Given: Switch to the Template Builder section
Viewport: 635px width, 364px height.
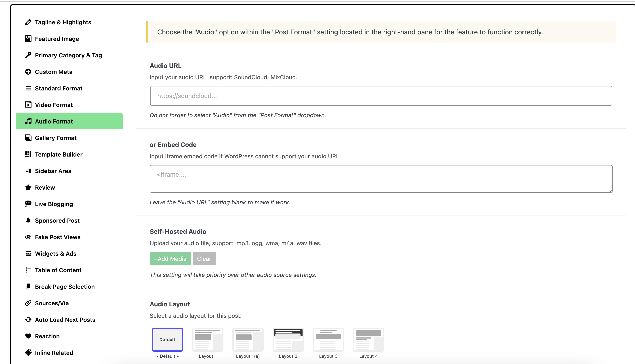Looking at the screenshot, I should [x=59, y=154].
